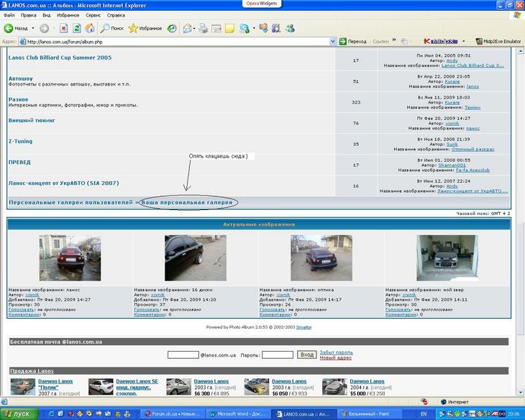Click the Вход login button

coord(306,355)
